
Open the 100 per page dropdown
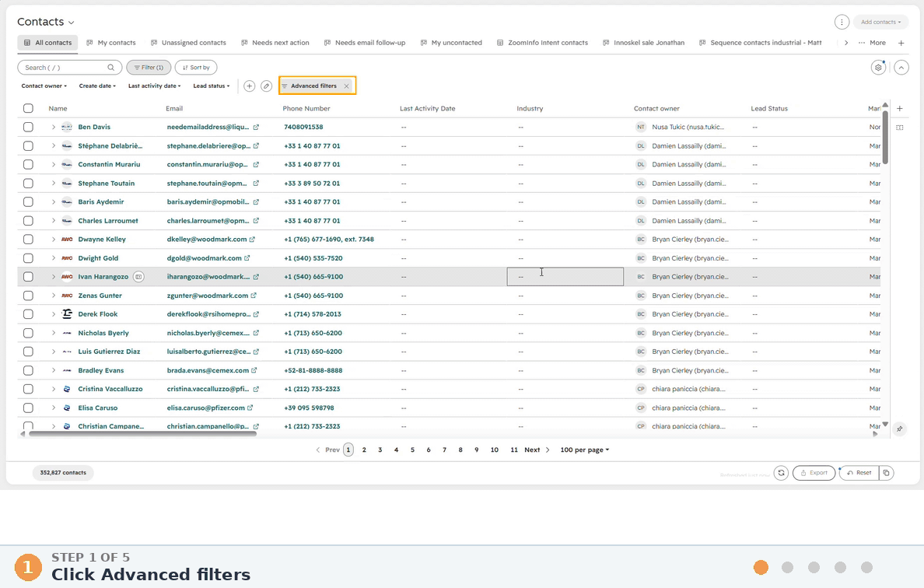tap(585, 450)
